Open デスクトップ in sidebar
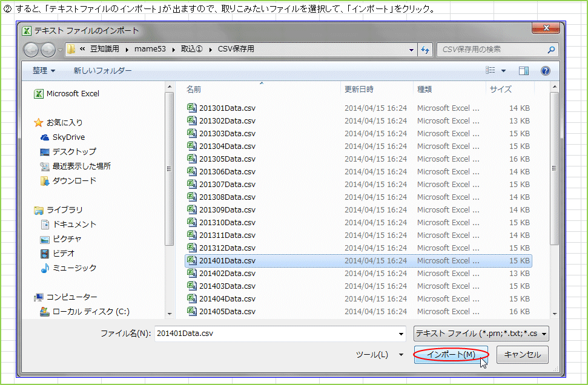This screenshot has height=385, width=588. pyautogui.click(x=68, y=152)
